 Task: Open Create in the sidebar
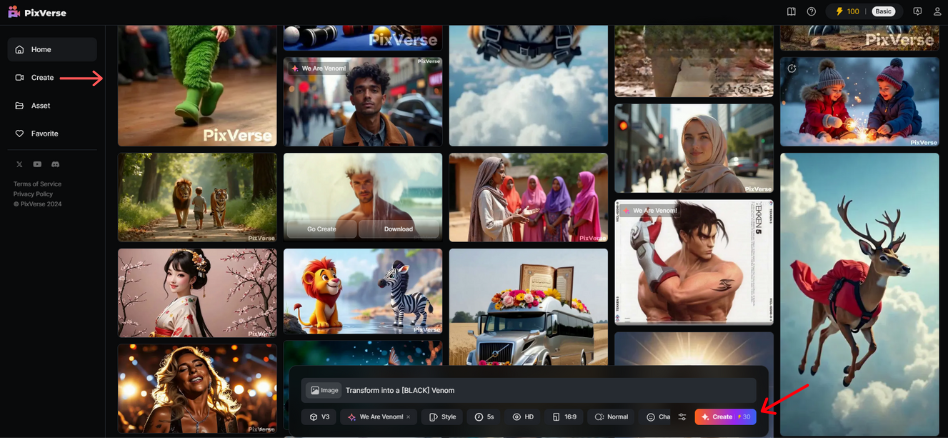pos(52,77)
